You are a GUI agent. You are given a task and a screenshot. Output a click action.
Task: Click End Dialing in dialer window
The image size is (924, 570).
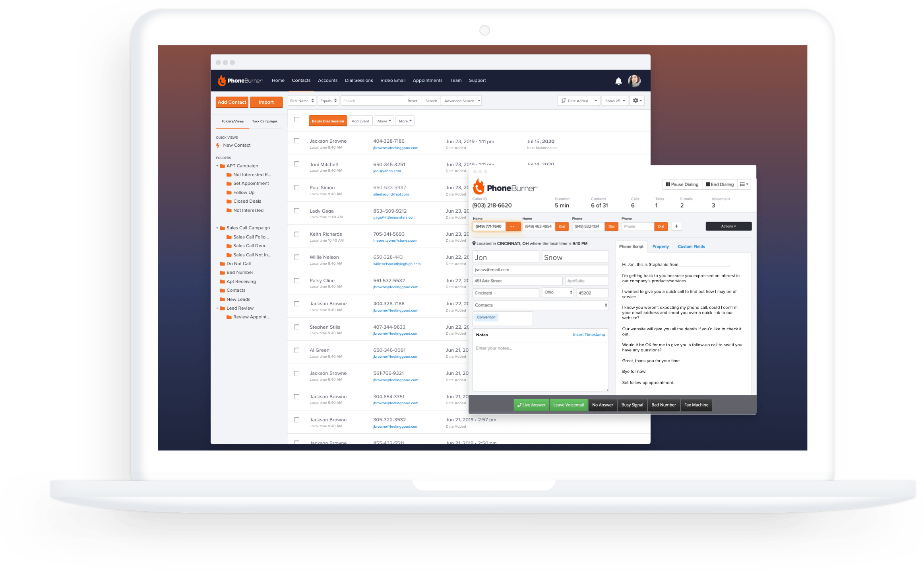click(720, 184)
